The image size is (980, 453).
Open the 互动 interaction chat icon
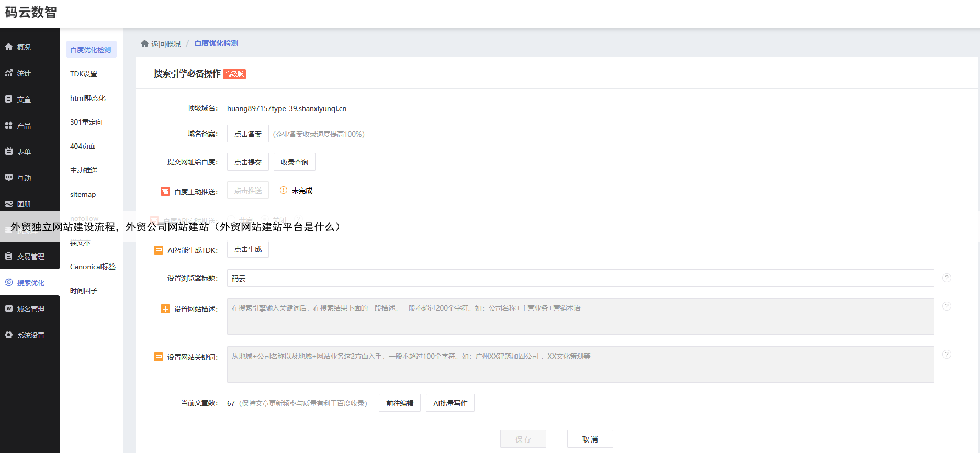9,178
